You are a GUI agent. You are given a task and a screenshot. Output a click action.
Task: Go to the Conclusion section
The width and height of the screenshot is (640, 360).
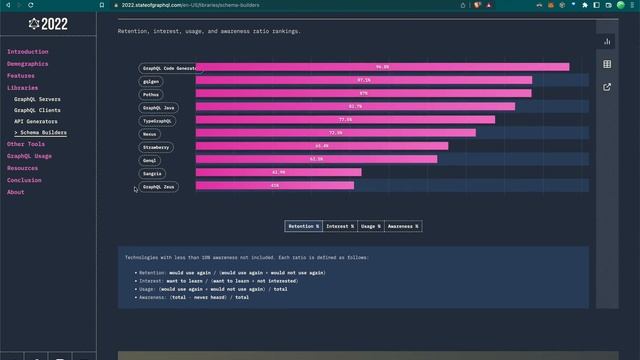click(x=24, y=180)
